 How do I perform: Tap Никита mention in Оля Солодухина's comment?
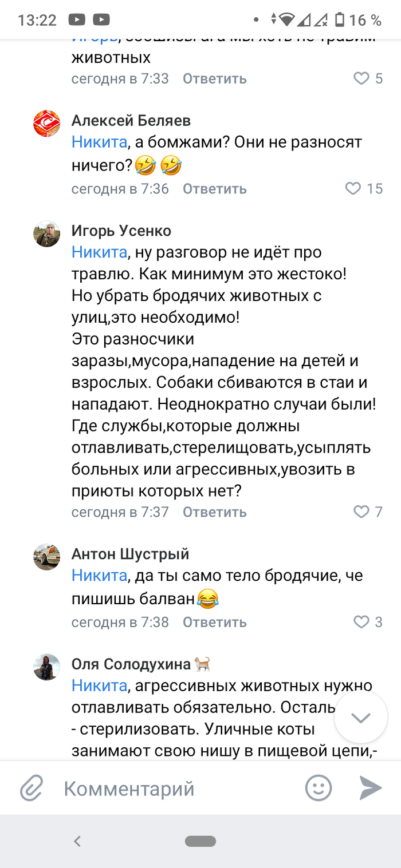[99, 685]
